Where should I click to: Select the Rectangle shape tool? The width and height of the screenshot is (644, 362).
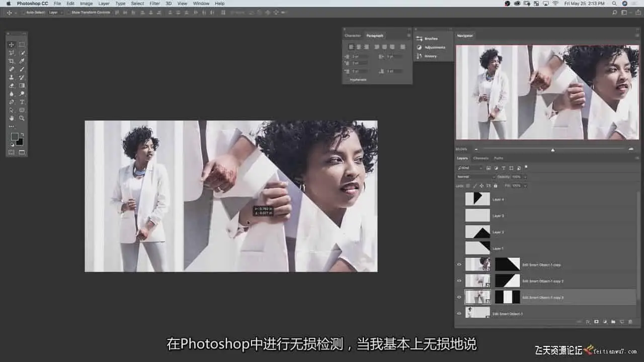pyautogui.click(x=22, y=110)
